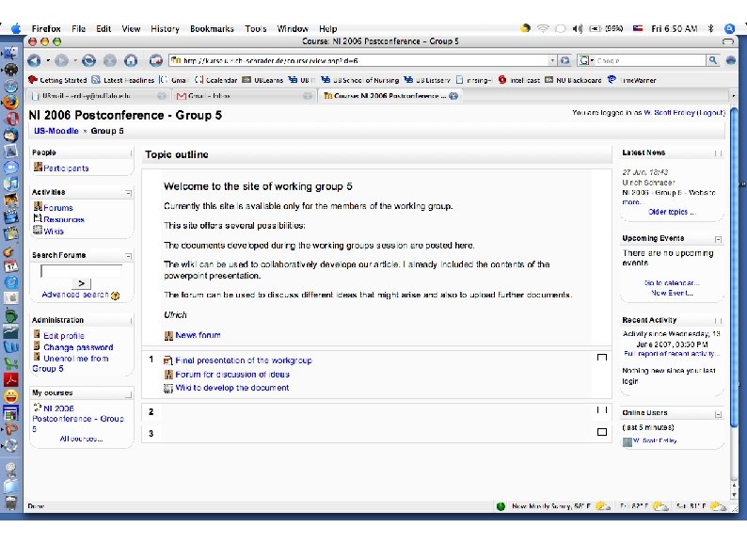
Task: Click the Edit profile icon
Action: point(37,334)
